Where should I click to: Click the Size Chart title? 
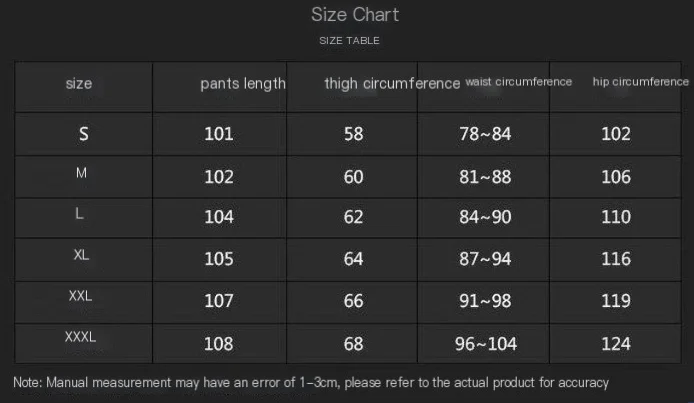click(355, 15)
